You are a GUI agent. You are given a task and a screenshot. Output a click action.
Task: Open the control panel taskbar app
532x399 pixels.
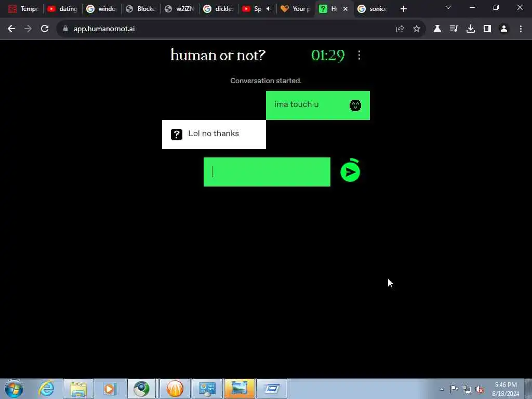coord(207,389)
